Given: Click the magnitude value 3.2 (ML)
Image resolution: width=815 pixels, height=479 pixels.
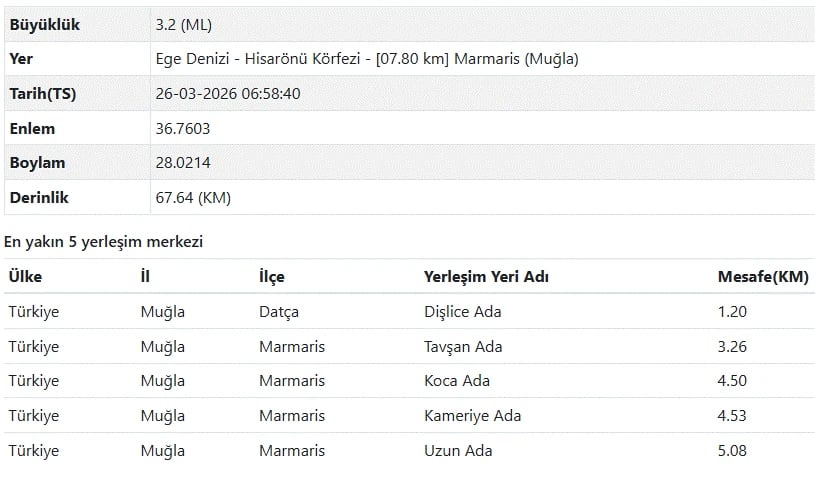Looking at the screenshot, I should [183, 24].
